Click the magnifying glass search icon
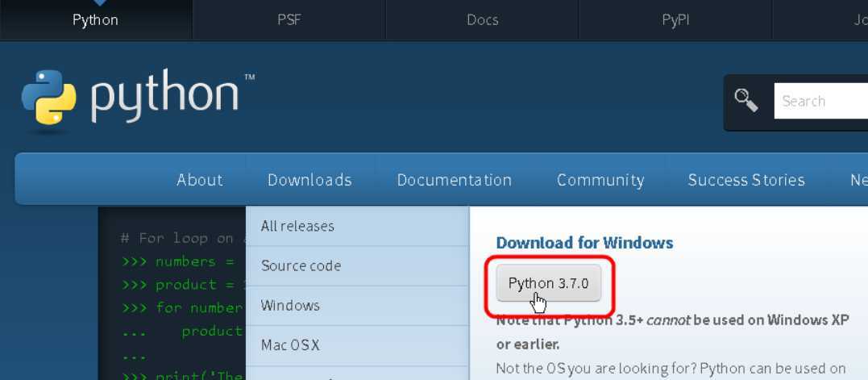868x380 pixels. click(745, 101)
